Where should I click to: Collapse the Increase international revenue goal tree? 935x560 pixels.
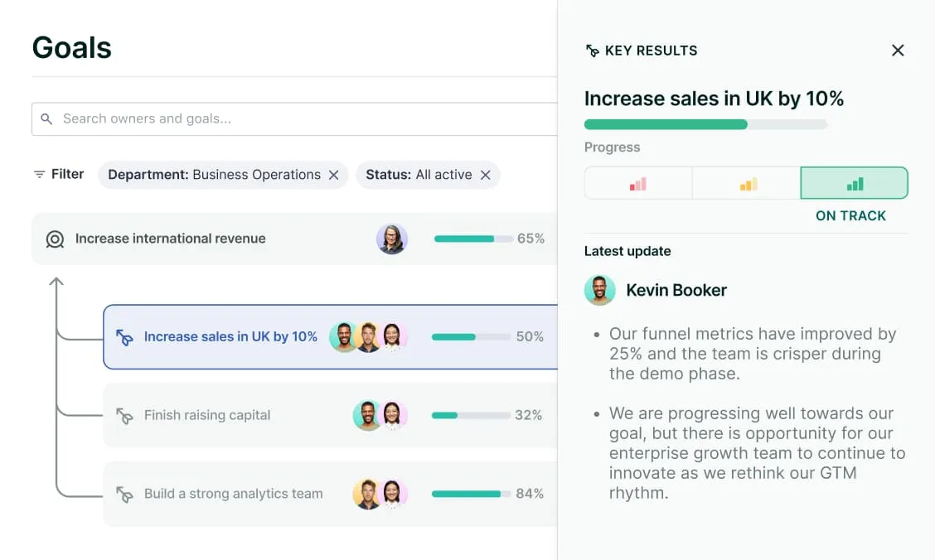[56, 283]
